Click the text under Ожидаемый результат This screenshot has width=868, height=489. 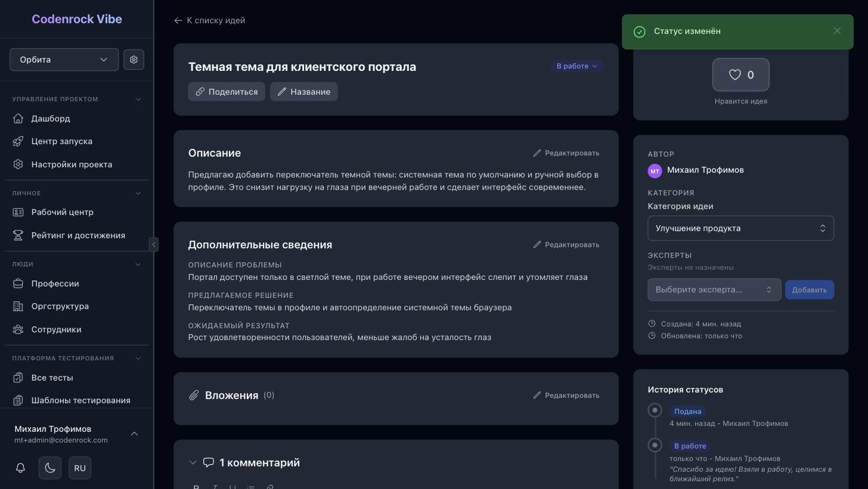pos(340,337)
